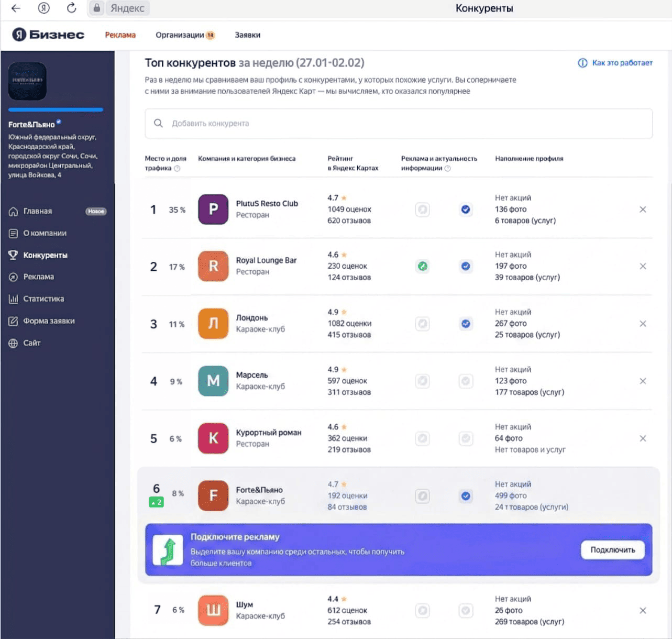Open the Главная sidebar item

pos(57,211)
